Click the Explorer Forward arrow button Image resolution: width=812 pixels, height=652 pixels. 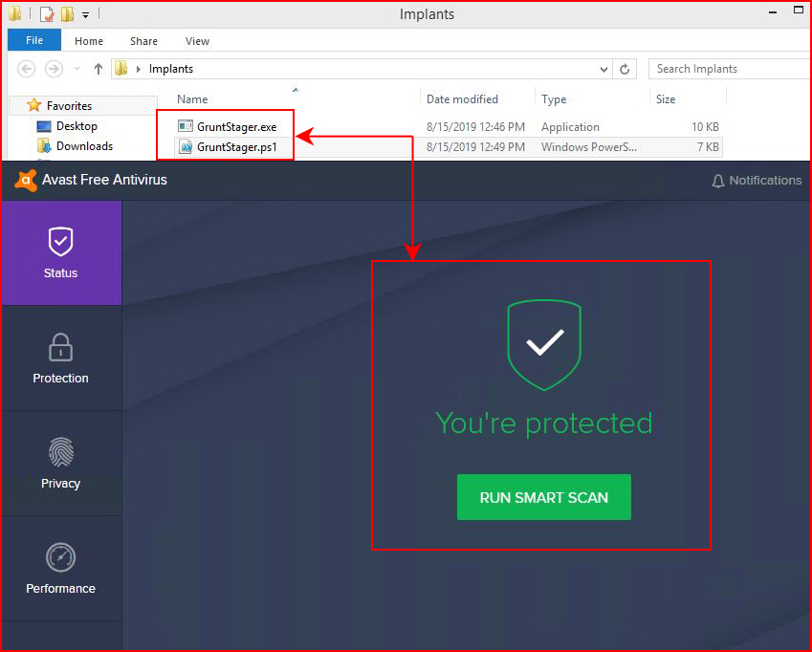coord(54,69)
